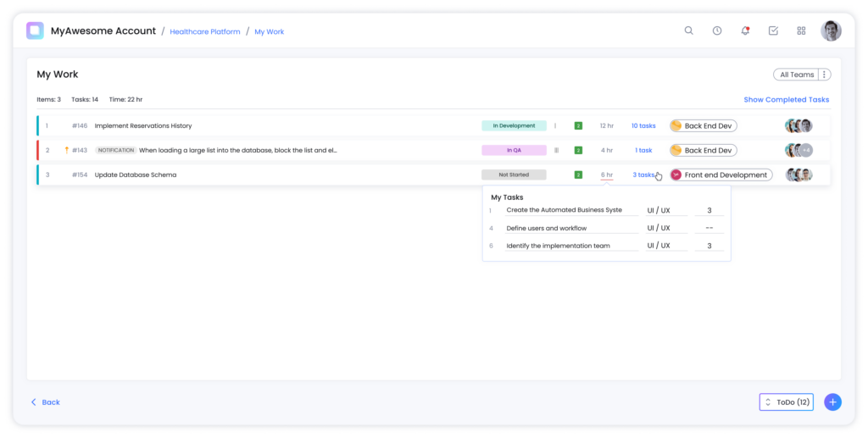Click the clock history icon
Viewport: 868px width, 438px height.
[717, 30]
